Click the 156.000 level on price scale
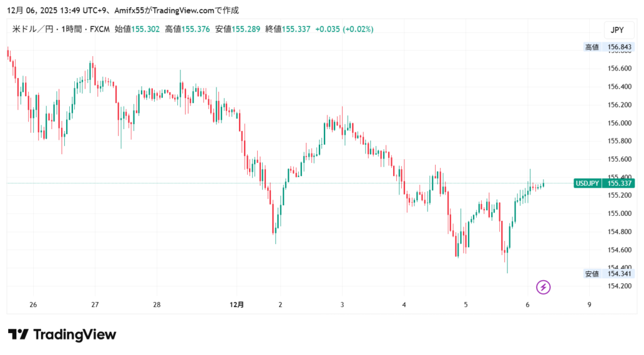This screenshot has width=644, height=355. click(619, 123)
